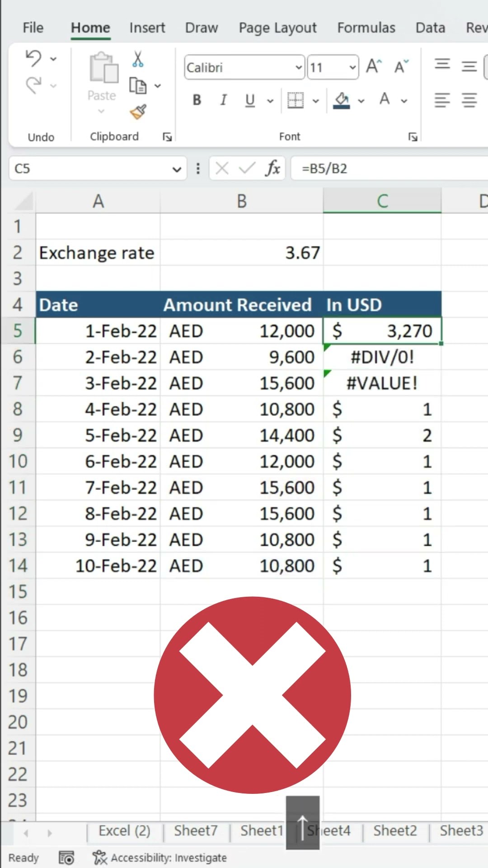Expand the Name Box dropdown arrow
488x868 pixels.
click(x=177, y=169)
